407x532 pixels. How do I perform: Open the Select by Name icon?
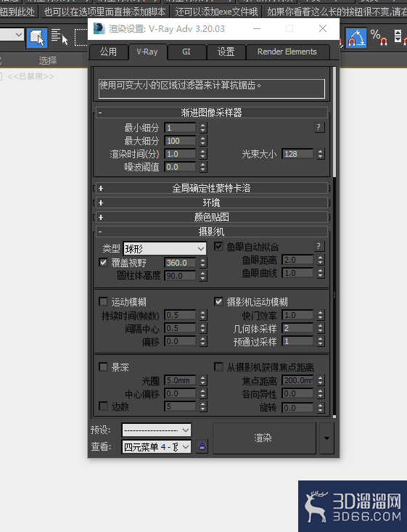coord(59,37)
